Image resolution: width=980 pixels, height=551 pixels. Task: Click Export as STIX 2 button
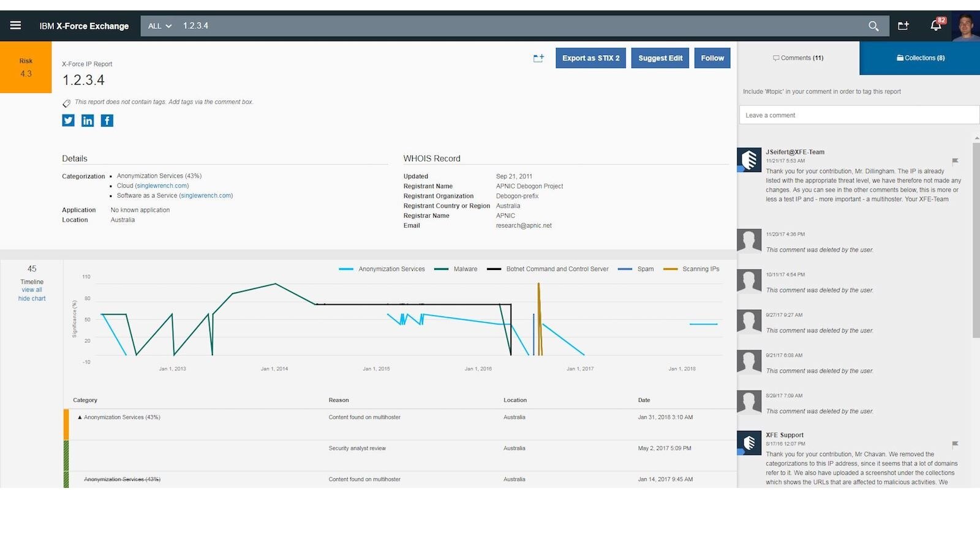coord(590,58)
